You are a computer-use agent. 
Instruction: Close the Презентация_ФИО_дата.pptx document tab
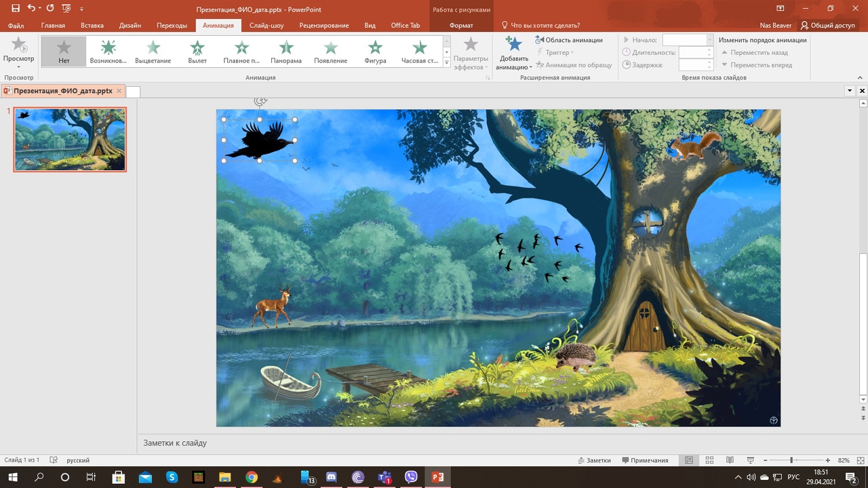coord(119,91)
